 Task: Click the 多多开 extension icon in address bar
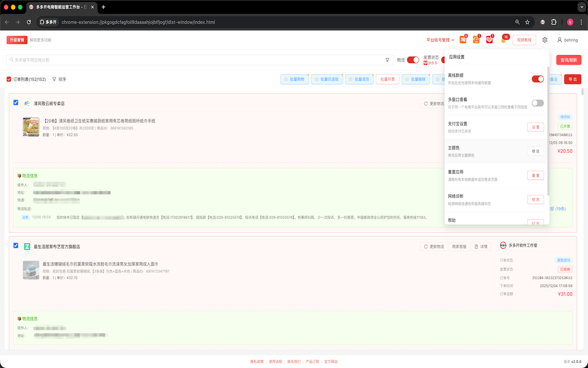click(49, 22)
